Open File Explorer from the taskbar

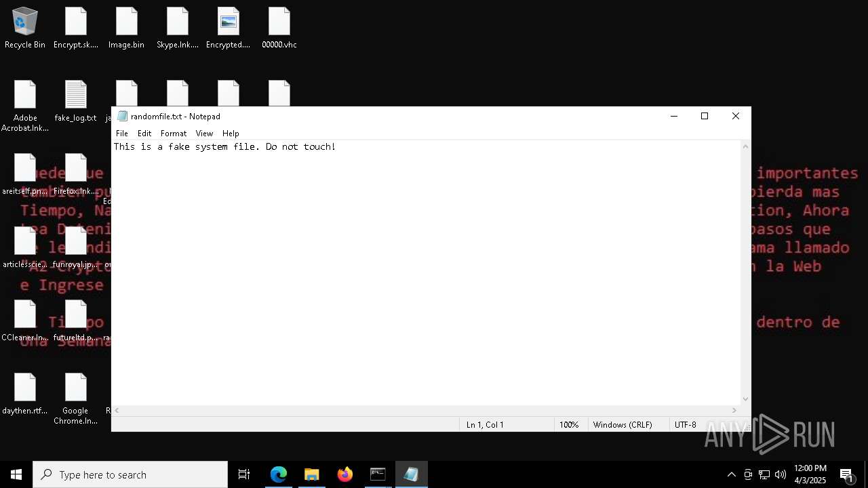point(312,474)
